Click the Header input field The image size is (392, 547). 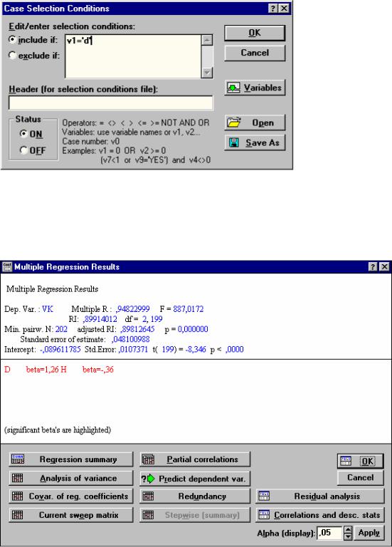pos(110,103)
